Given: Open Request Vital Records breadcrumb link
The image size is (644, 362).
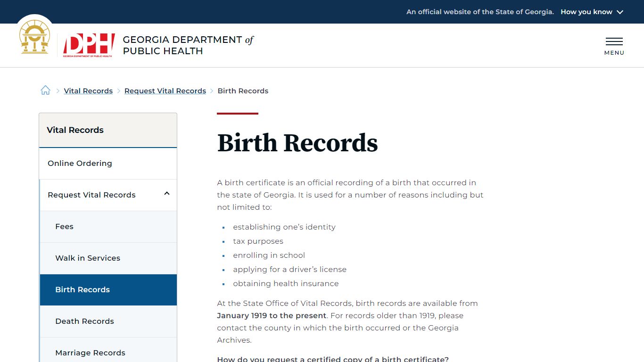Looking at the screenshot, I should 165,91.
